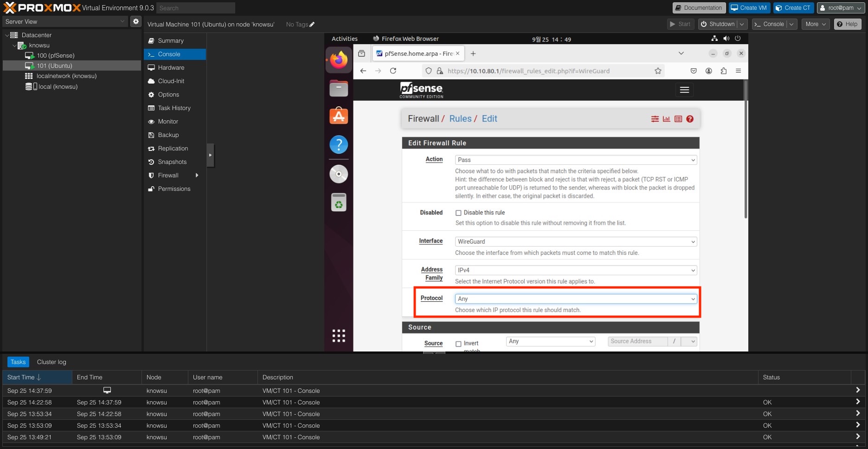The height and width of the screenshot is (449, 868).
Task: Open Snapshots in VM menu
Action: click(175, 162)
